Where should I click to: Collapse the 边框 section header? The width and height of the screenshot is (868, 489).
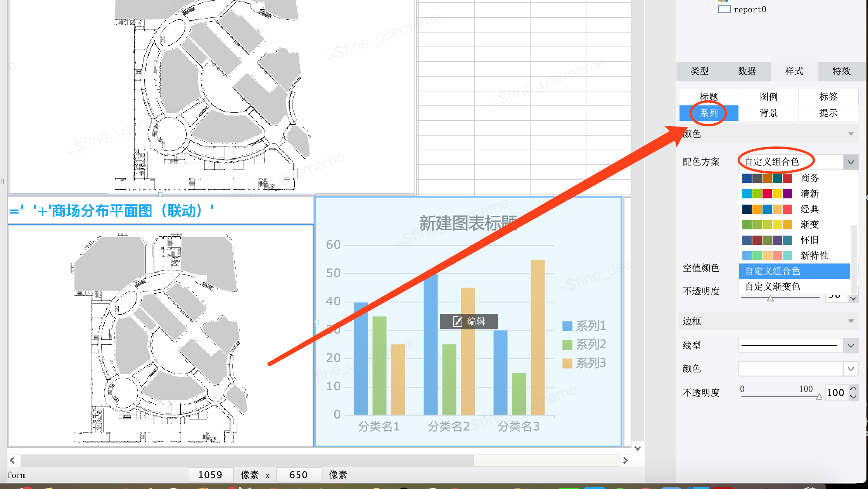(x=768, y=321)
